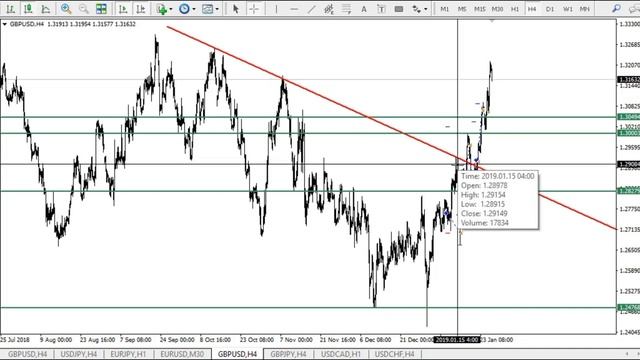The width and height of the screenshot is (640, 360).
Task: Click the 'Volume: 17834' tooltip value
Action: (484, 223)
